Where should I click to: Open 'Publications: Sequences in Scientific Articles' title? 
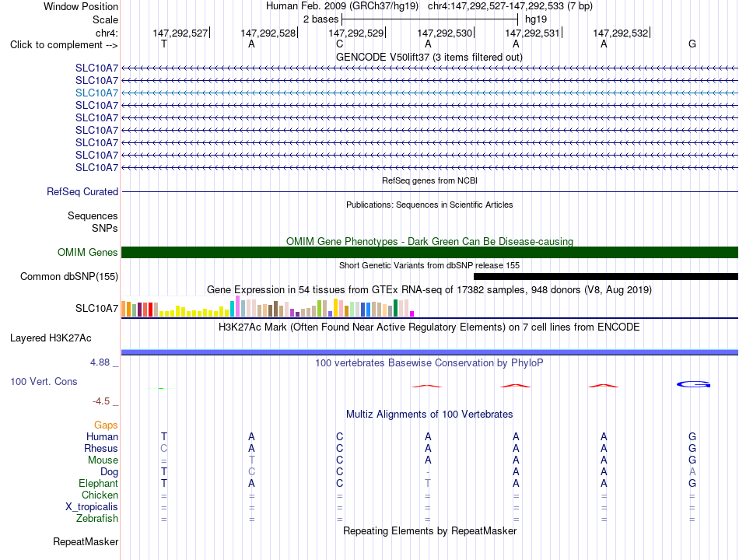[x=429, y=205]
